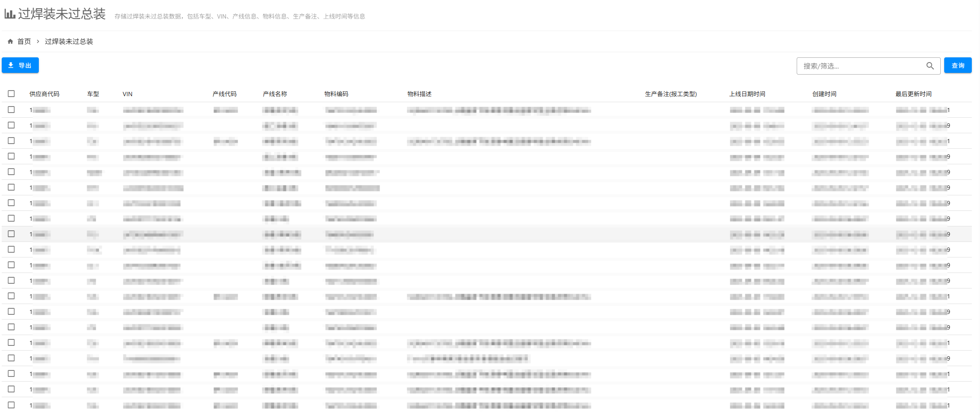Click the 物料编码 column header
Viewport: 980px width, 417px height.
(336, 94)
